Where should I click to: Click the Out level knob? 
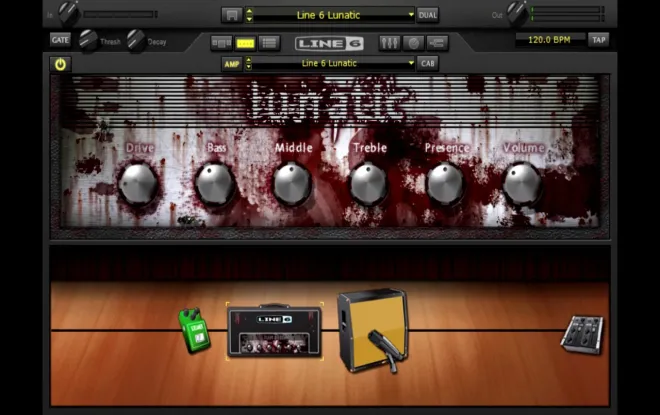tap(517, 13)
